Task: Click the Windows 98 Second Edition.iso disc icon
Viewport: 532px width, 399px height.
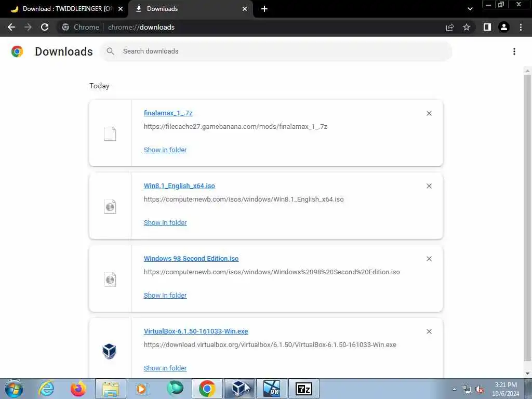Action: pyautogui.click(x=110, y=279)
